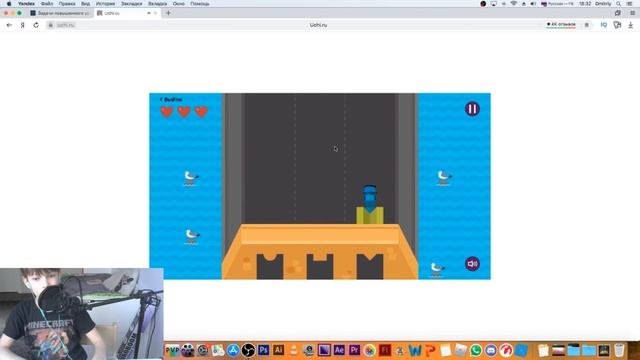Open the Вид menu

pos(85,4)
